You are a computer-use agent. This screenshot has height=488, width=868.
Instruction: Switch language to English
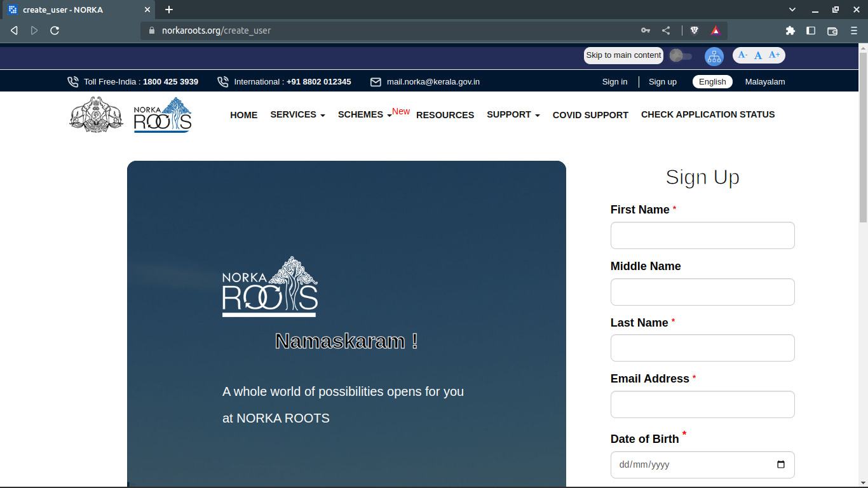tap(712, 82)
